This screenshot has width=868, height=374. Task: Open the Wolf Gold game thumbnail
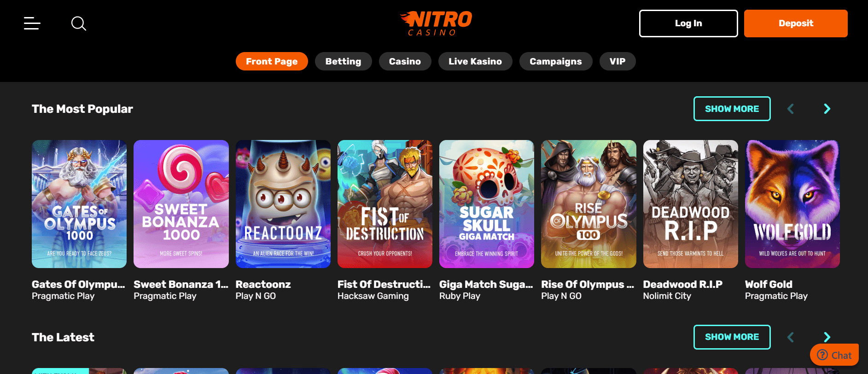(x=792, y=204)
